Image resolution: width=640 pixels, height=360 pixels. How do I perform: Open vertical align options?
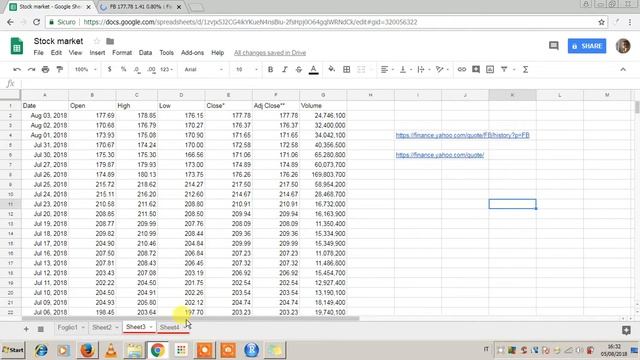pos(405,69)
